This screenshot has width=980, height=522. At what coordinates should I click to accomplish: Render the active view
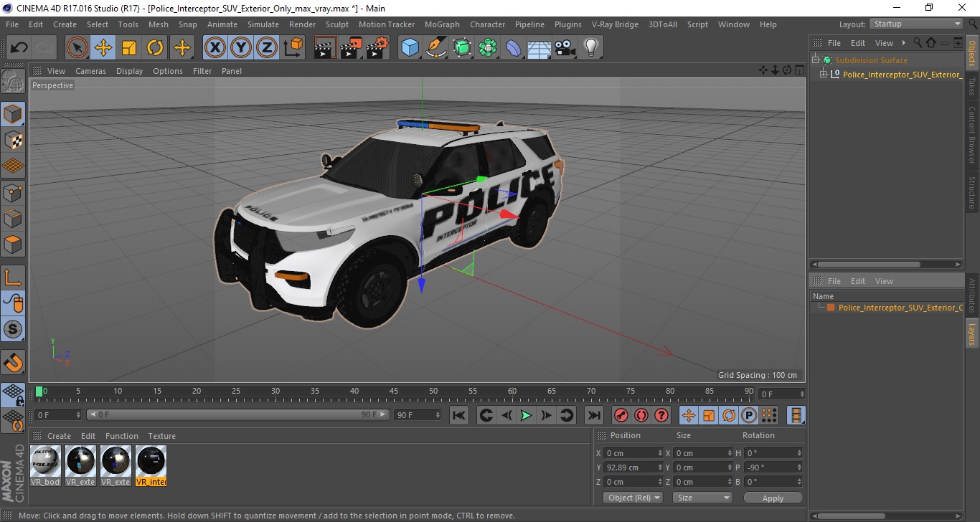click(326, 48)
